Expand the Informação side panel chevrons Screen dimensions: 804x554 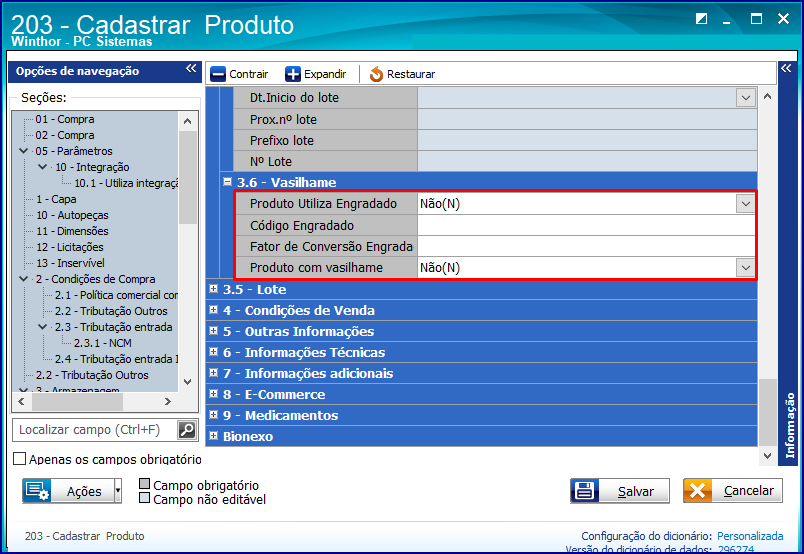tap(786, 68)
